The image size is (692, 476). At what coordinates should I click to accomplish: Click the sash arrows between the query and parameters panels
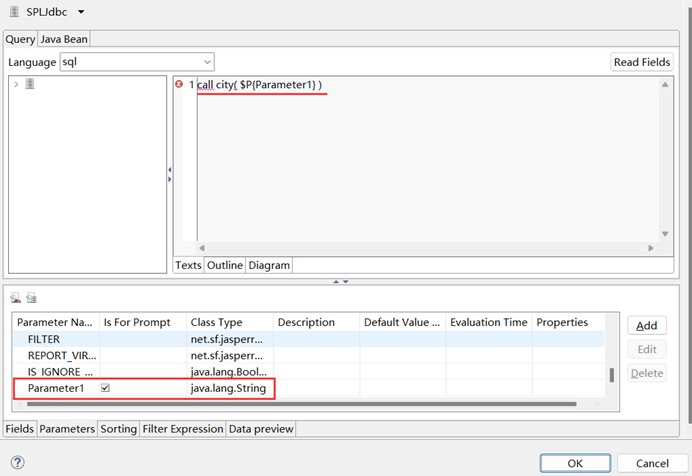point(340,282)
